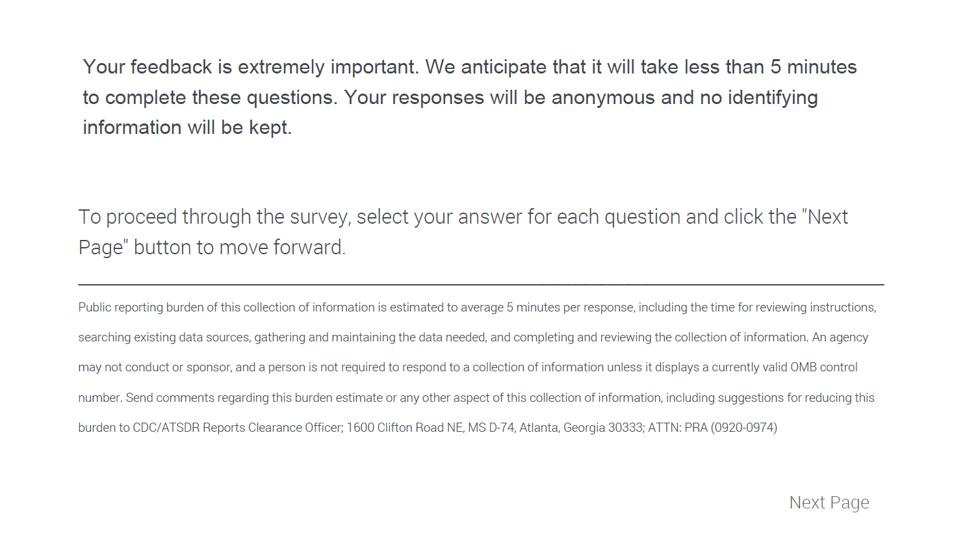Click the word "anonymous" in the intro
Image resolution: width=980 pixels, height=554 pixels.
click(602, 98)
